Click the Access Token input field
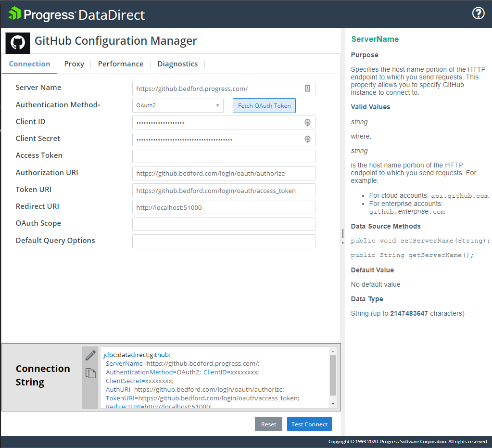Screen dimensions: 492x448 (224, 156)
